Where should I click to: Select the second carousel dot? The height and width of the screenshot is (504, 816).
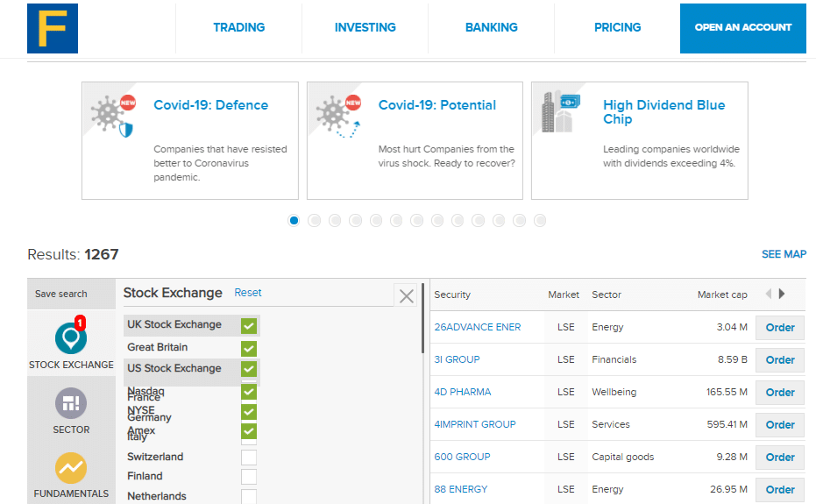[315, 221]
